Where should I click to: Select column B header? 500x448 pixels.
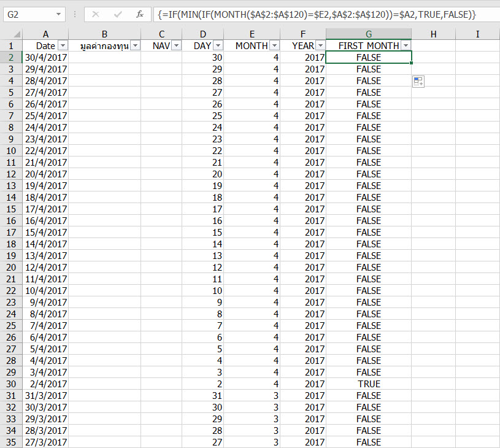[x=104, y=34]
